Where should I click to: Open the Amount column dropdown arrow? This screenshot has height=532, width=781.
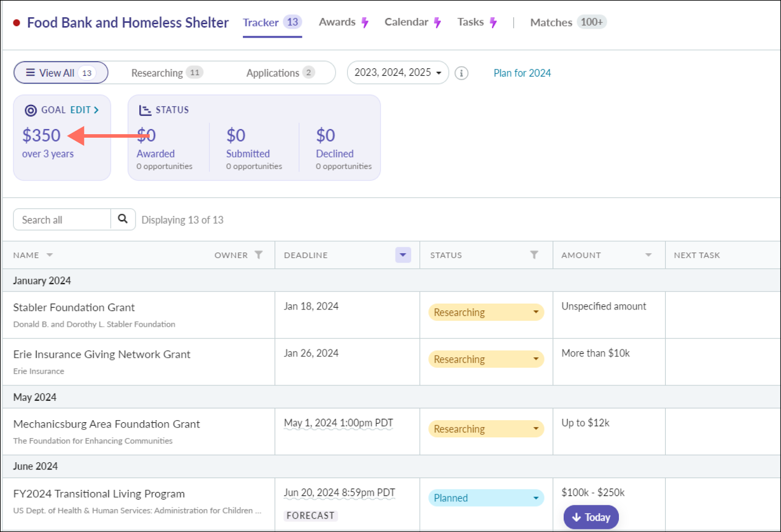pos(648,254)
